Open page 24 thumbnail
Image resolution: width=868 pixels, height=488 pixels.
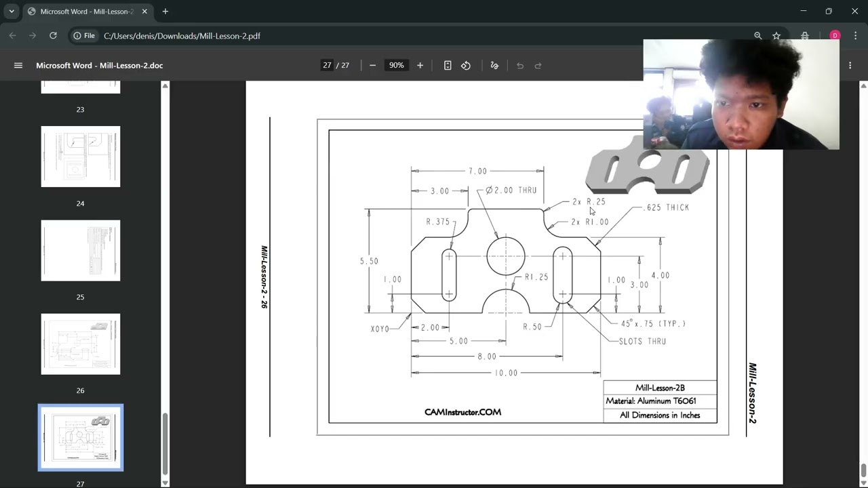click(x=81, y=157)
